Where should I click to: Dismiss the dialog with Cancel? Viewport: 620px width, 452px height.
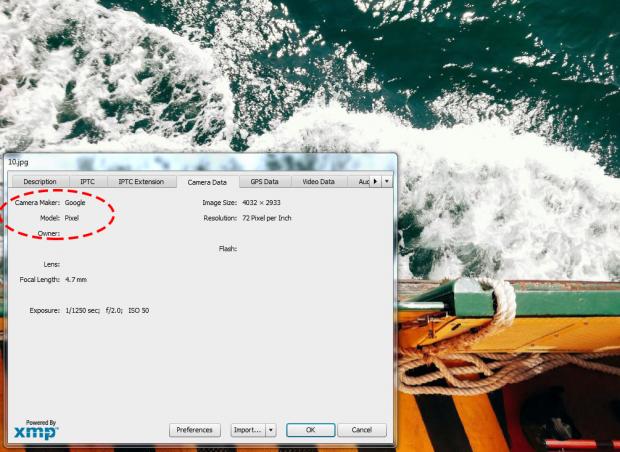361,430
